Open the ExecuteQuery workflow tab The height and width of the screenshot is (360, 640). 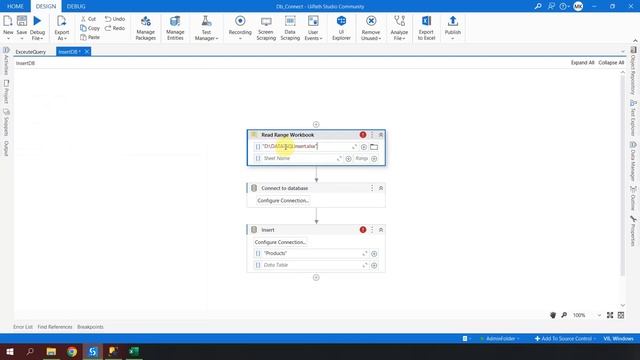(31, 52)
